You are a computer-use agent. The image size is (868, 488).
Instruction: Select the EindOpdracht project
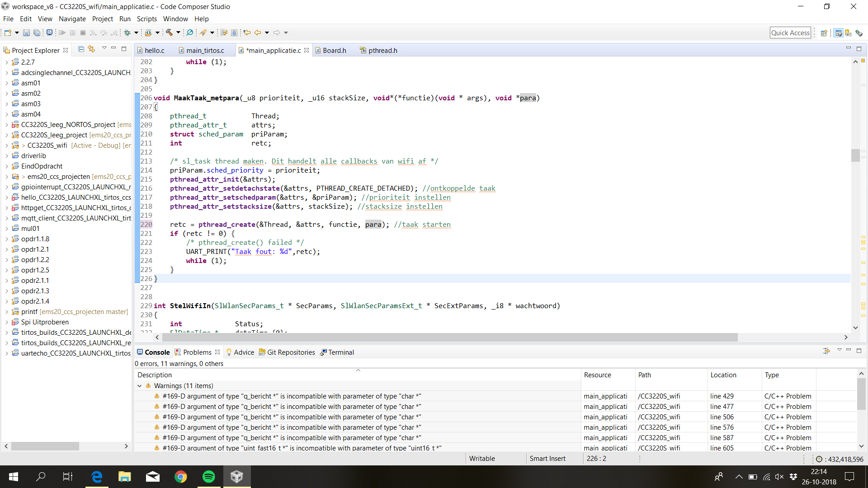tap(42, 166)
